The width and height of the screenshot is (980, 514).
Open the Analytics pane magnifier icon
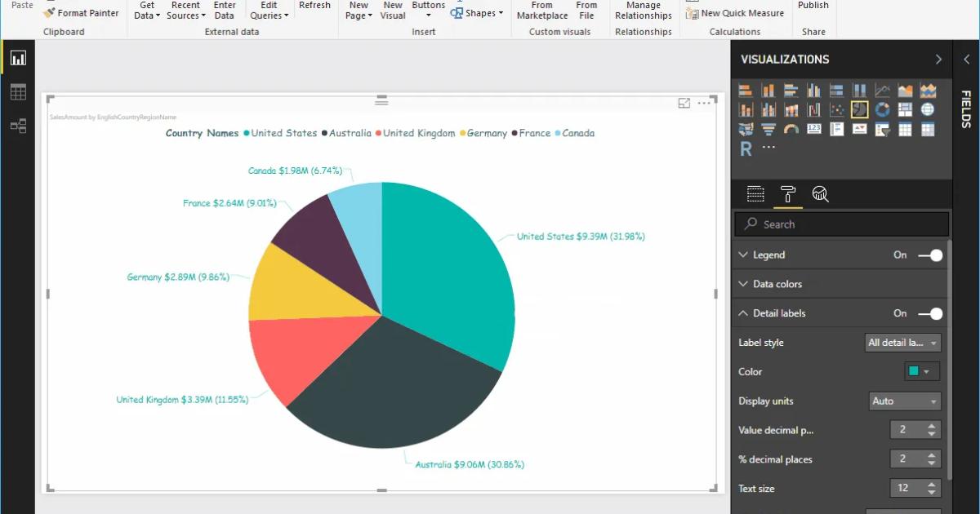click(820, 194)
